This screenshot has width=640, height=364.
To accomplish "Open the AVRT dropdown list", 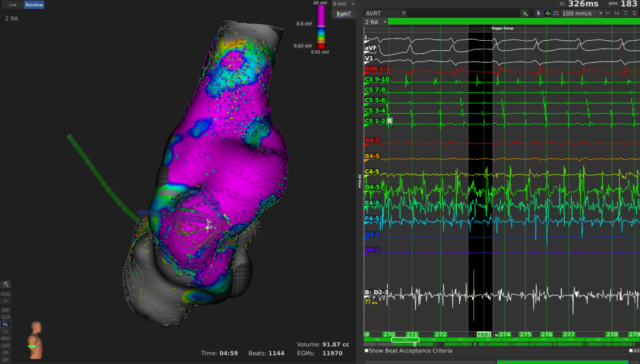I will [404, 13].
